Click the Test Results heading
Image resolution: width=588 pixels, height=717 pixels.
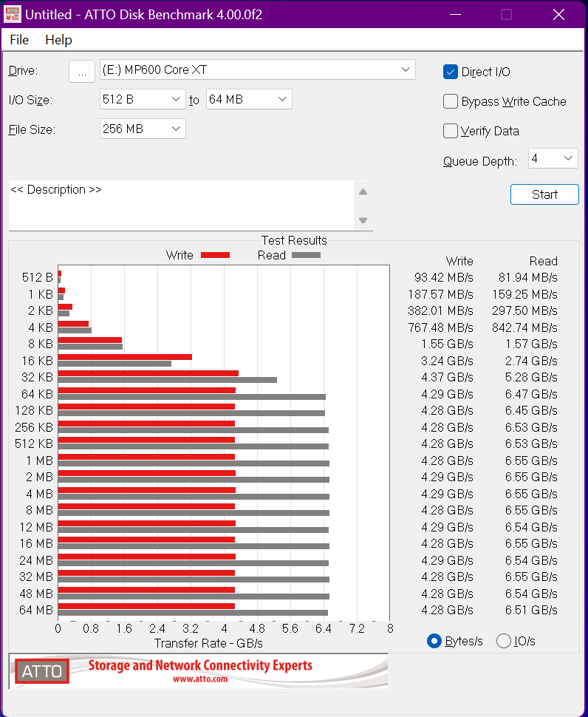point(294,240)
